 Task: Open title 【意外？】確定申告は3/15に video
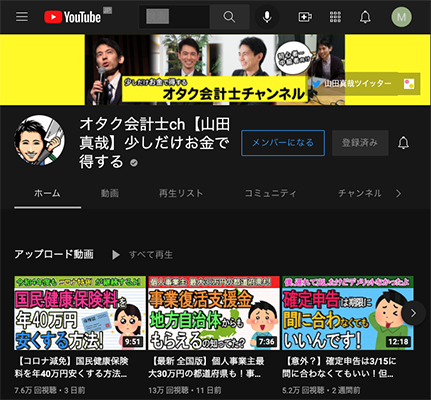pyautogui.click(x=340, y=367)
